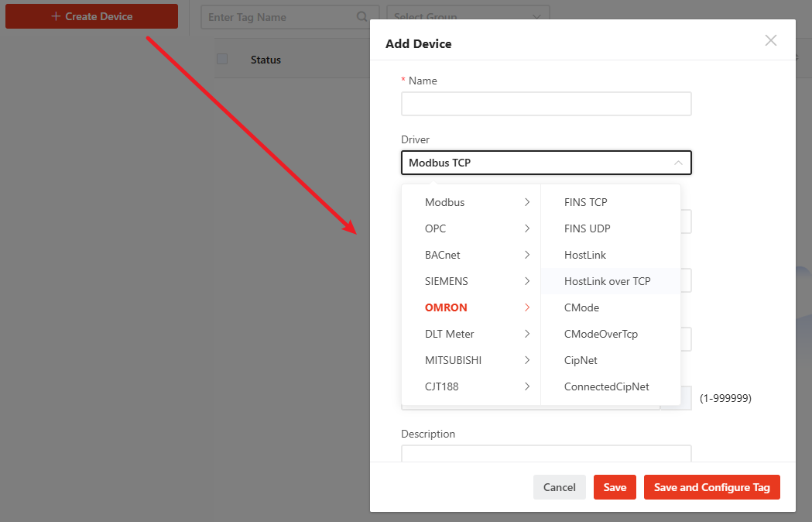Image resolution: width=812 pixels, height=522 pixels.
Task: Open the Select Group dropdown
Action: coord(468,17)
